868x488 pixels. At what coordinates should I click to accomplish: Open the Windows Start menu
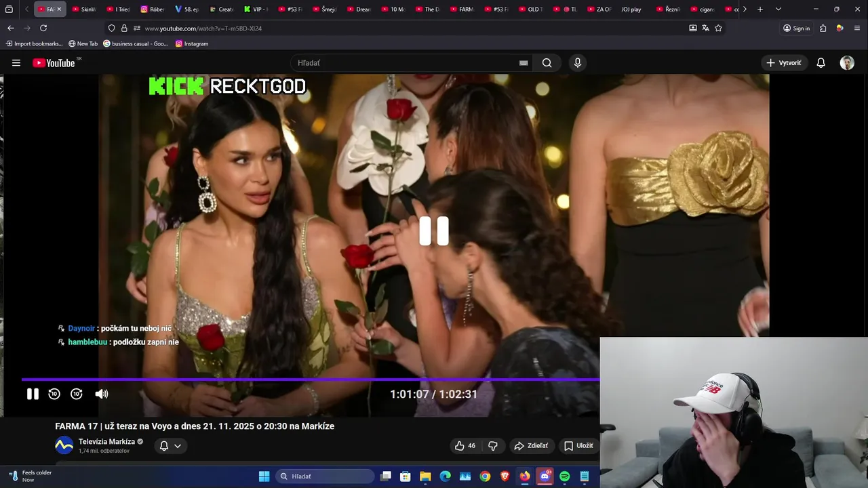(x=264, y=476)
